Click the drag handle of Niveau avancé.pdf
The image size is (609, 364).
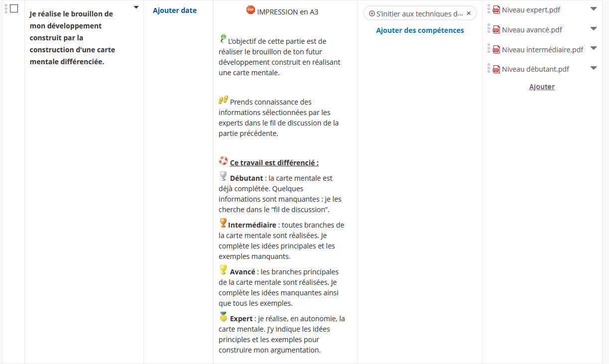489,29
